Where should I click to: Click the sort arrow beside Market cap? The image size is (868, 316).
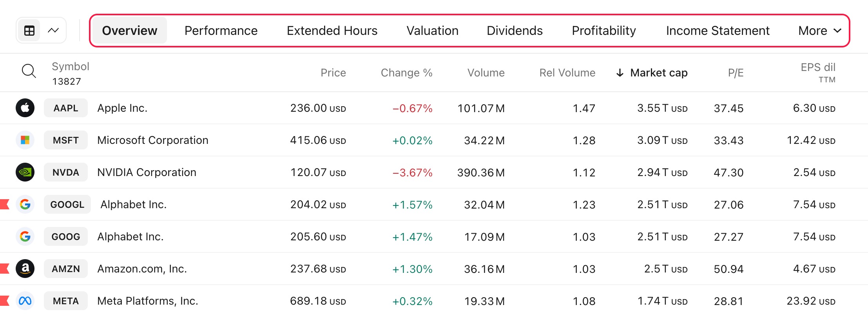pyautogui.click(x=620, y=73)
